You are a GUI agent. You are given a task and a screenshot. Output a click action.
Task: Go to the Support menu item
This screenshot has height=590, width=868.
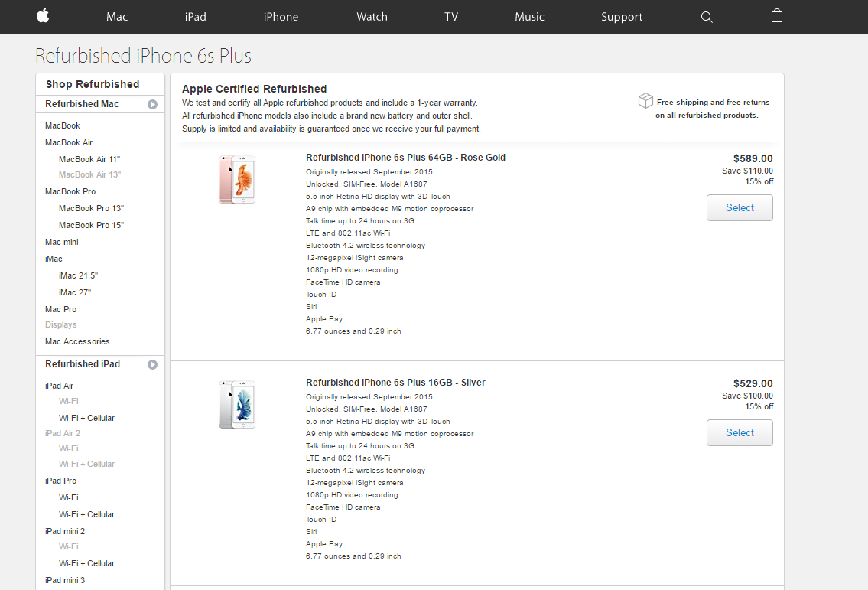pyautogui.click(x=622, y=17)
